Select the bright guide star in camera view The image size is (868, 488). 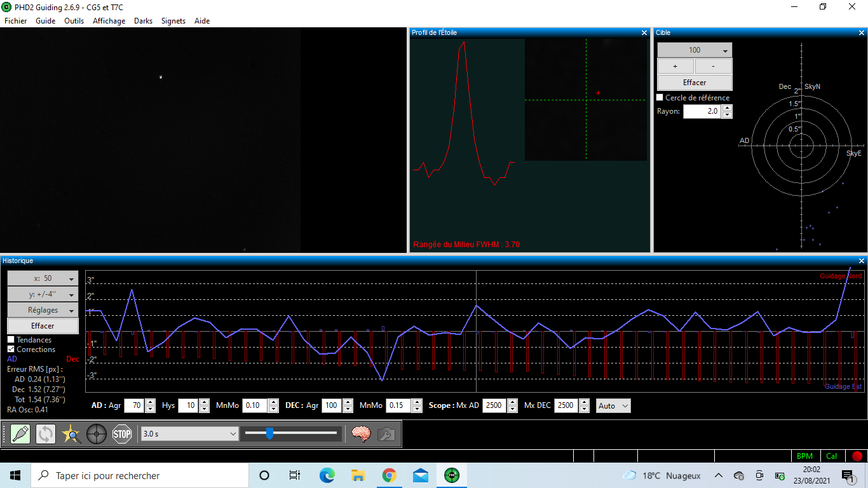click(161, 78)
